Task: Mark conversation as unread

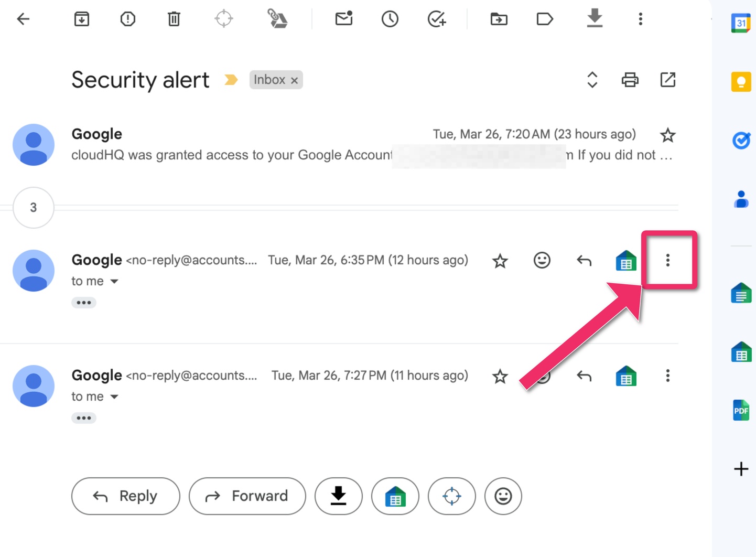Action: [x=344, y=19]
